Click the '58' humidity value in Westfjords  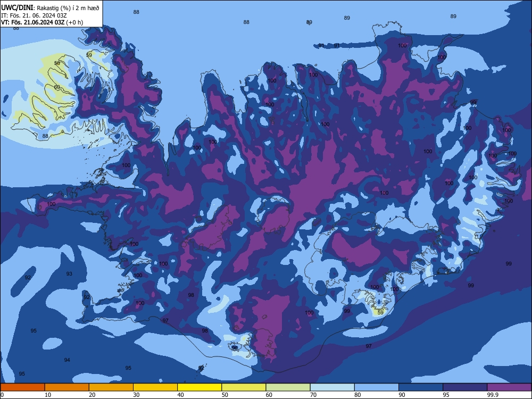pyautogui.click(x=57, y=63)
